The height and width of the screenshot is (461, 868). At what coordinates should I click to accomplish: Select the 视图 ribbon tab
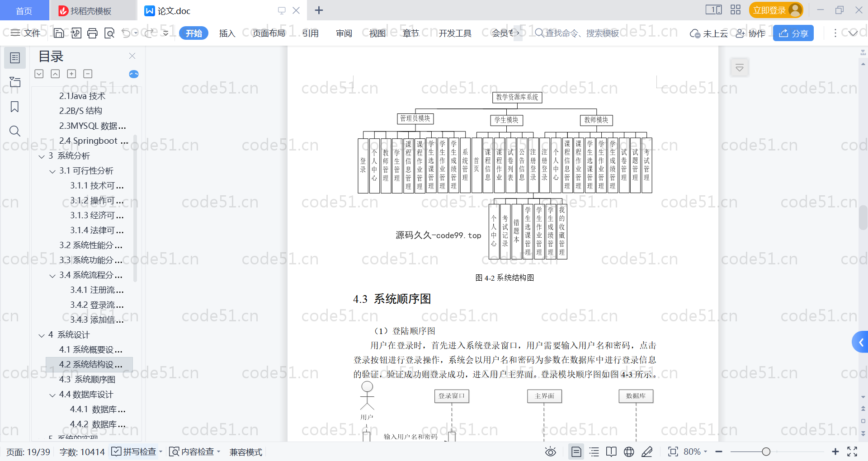pos(377,33)
